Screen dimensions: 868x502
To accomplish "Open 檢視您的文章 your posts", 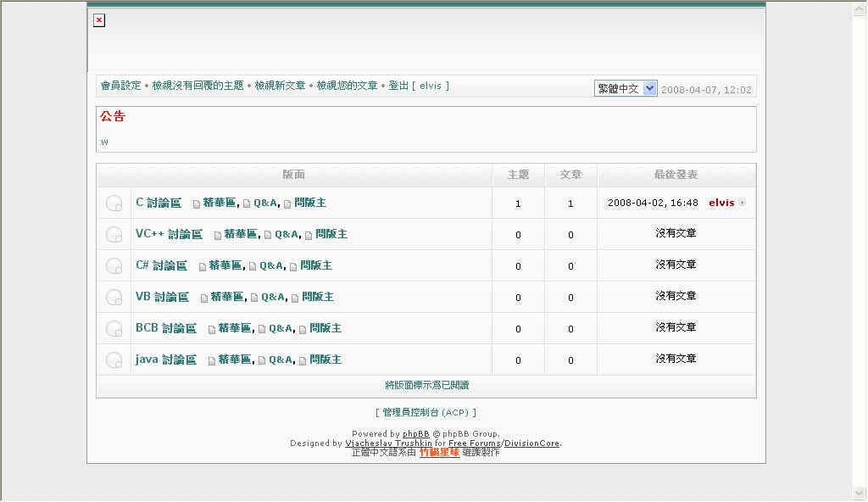I will 347,86.
